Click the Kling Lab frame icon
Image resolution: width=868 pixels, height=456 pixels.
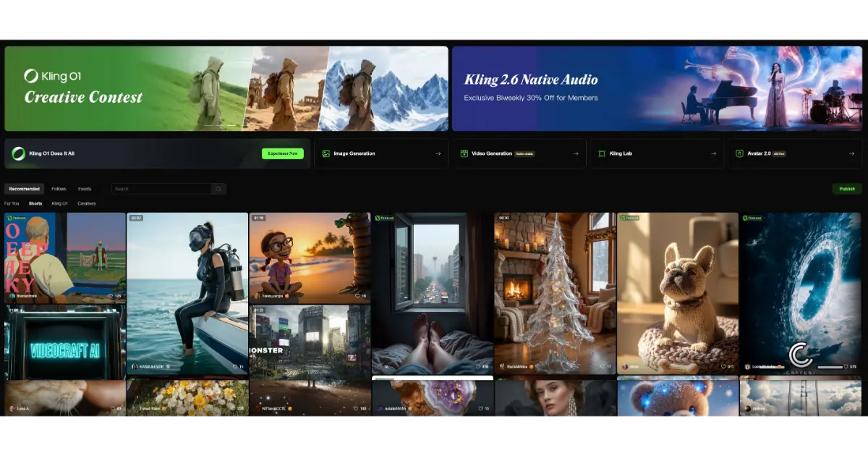pyautogui.click(x=602, y=153)
